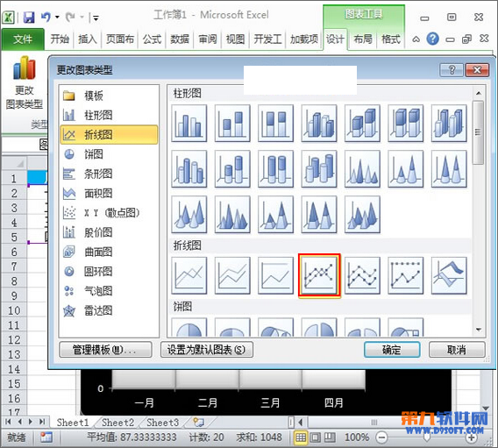Select 3-D column chart thumbnail at row end
This screenshot has width=498, height=448.
[449, 124]
